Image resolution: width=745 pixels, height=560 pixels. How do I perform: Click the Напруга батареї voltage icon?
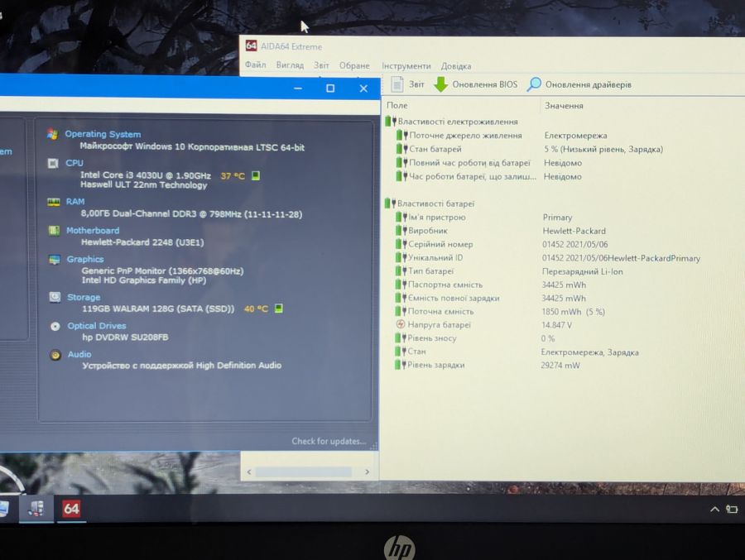point(400,324)
